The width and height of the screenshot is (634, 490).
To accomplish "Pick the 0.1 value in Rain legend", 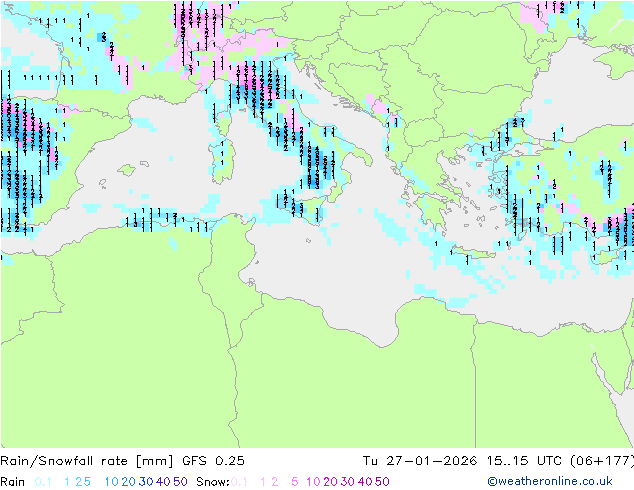I will pyautogui.click(x=43, y=482).
